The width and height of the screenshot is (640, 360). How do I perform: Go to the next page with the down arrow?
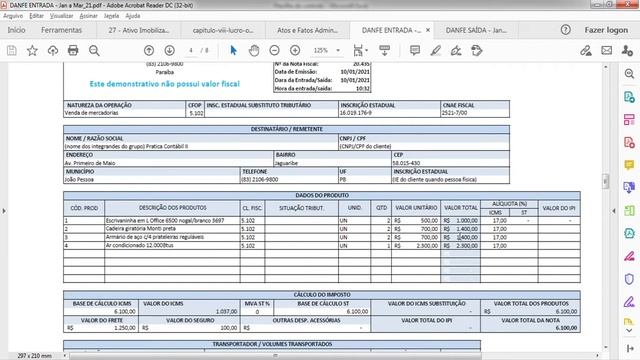pyautogui.click(x=169, y=51)
